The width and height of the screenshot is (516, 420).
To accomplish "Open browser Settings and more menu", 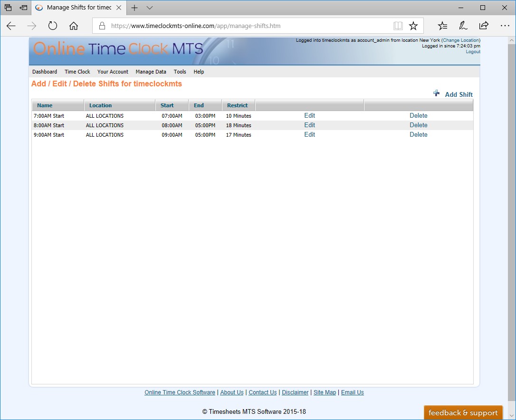I will click(x=505, y=26).
